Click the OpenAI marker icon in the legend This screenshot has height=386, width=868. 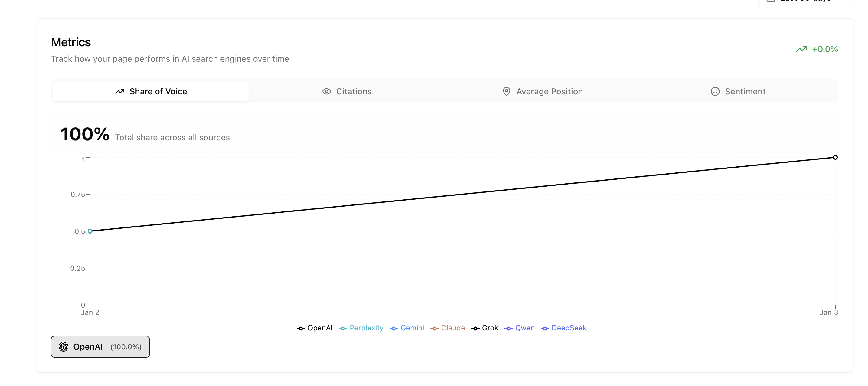click(x=300, y=328)
